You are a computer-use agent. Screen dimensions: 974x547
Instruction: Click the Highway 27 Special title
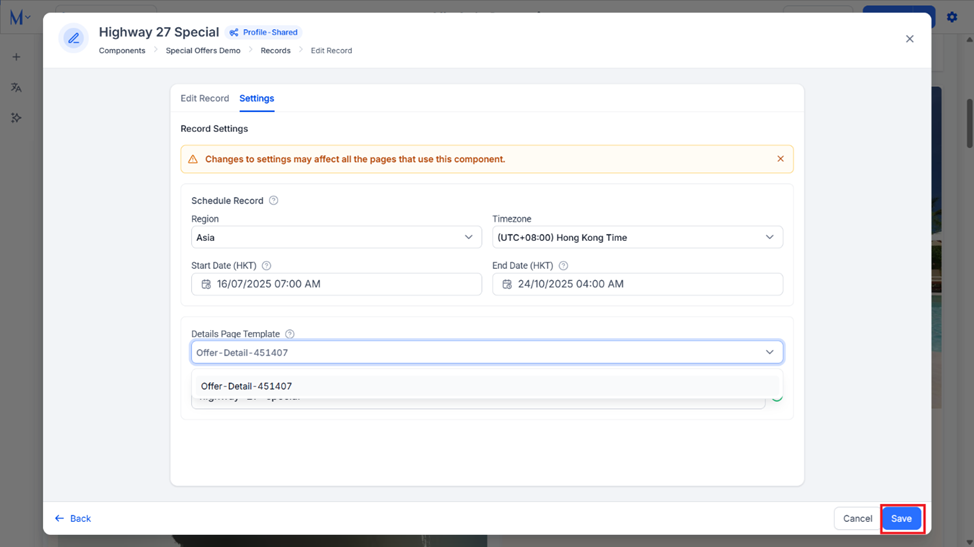159,32
